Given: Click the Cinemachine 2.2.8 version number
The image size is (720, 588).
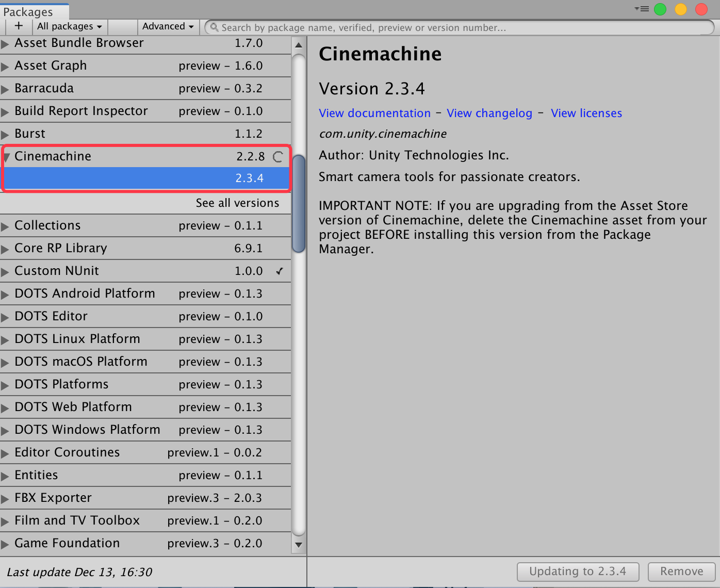Looking at the screenshot, I should click(x=251, y=156).
